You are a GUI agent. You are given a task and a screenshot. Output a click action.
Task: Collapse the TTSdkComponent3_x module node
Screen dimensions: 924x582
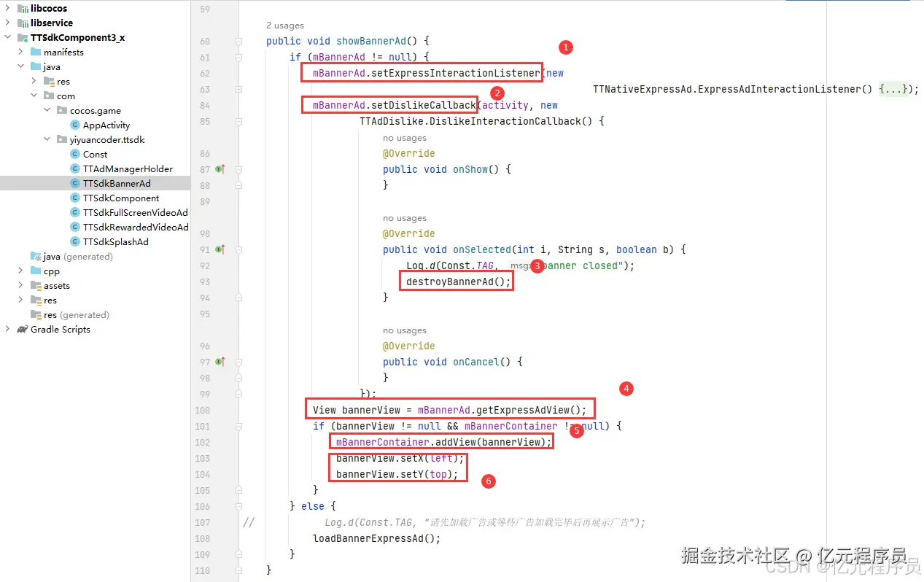(x=7, y=37)
